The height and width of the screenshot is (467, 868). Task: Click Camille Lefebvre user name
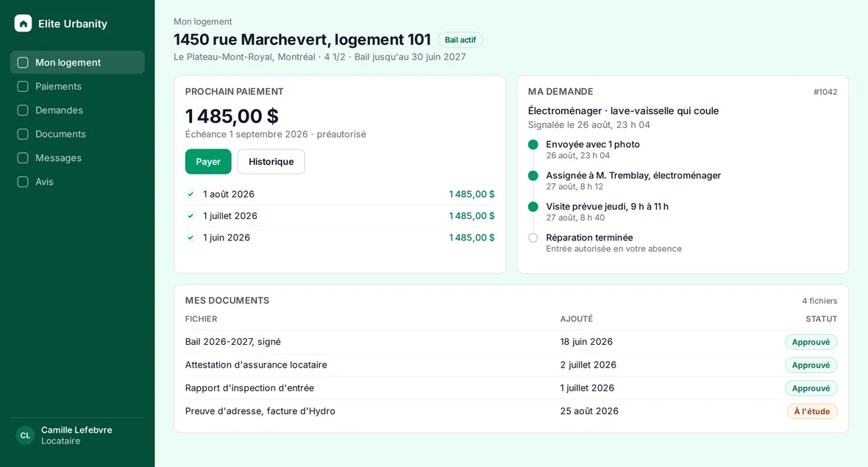pos(77,430)
